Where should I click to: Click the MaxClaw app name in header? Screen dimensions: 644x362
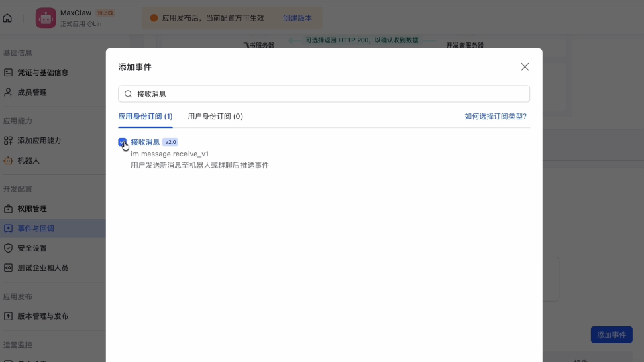76,13
